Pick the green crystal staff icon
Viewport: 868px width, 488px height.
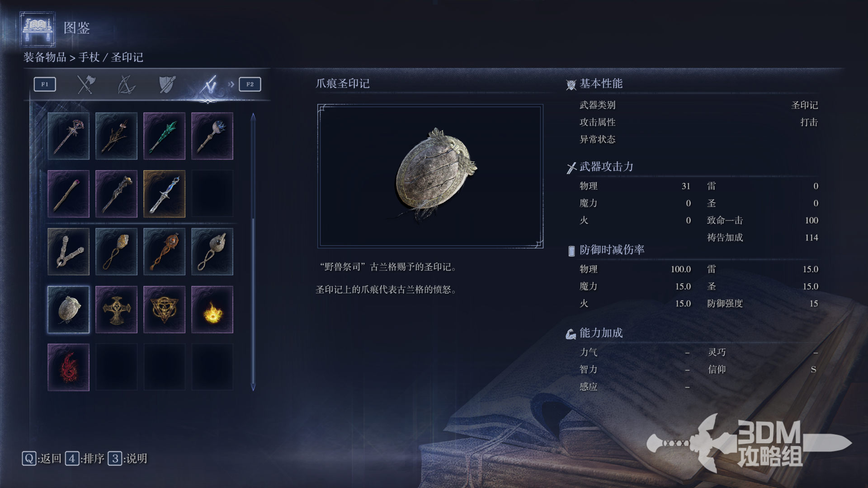pyautogui.click(x=164, y=136)
